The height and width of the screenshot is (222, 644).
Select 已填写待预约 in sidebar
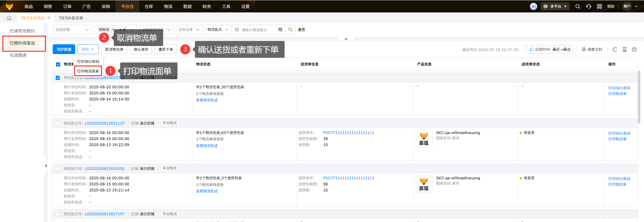(x=22, y=31)
